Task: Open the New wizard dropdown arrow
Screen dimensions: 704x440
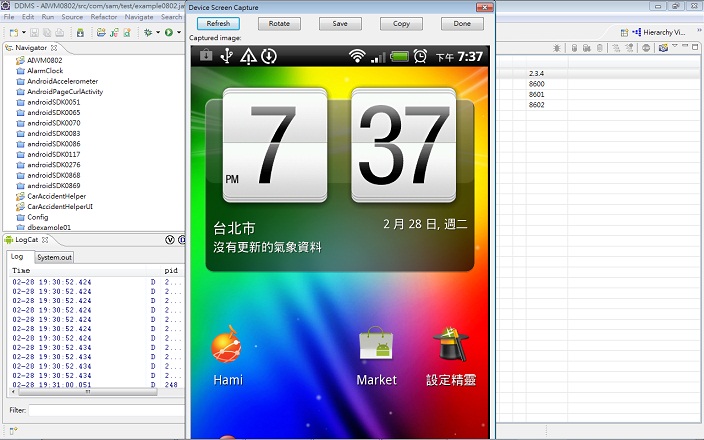Action: pyautogui.click(x=23, y=32)
